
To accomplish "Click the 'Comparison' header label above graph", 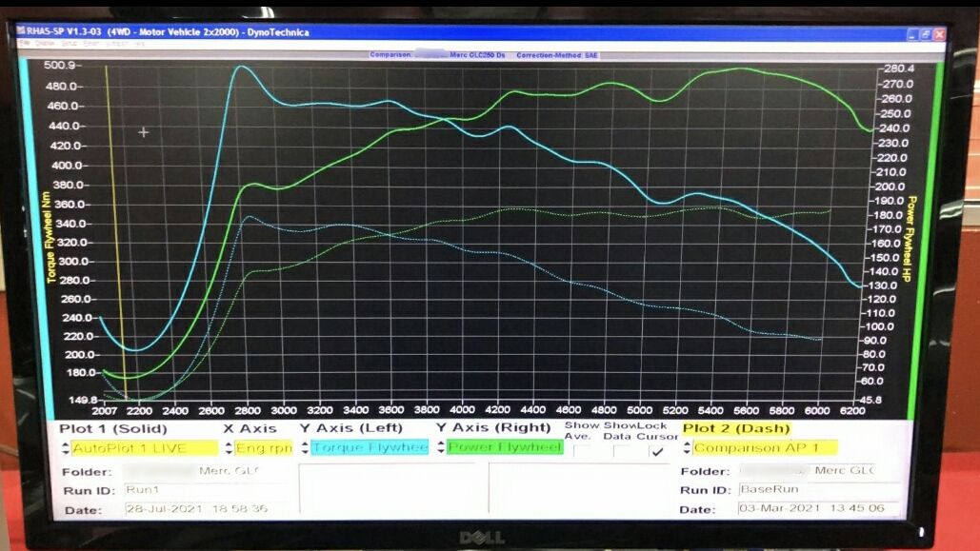I will click(390, 55).
